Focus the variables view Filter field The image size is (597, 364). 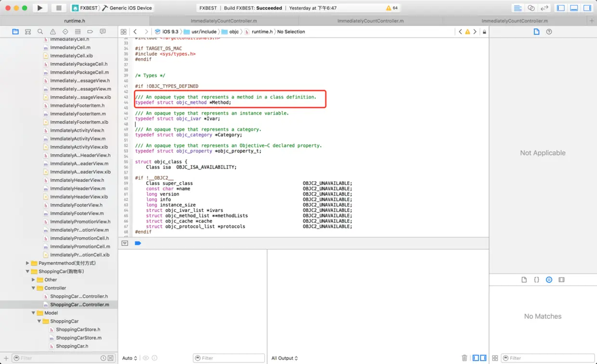pos(229,358)
